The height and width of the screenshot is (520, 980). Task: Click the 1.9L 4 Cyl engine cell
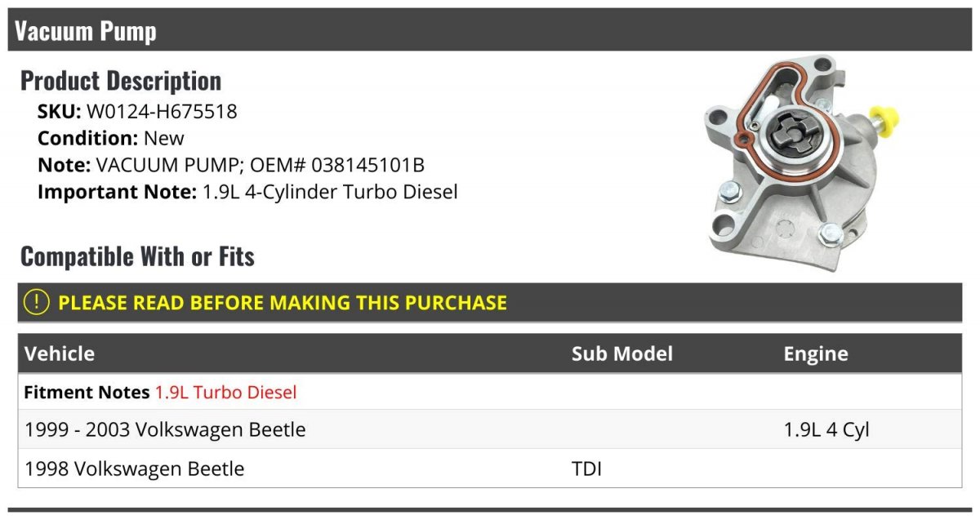click(x=826, y=429)
